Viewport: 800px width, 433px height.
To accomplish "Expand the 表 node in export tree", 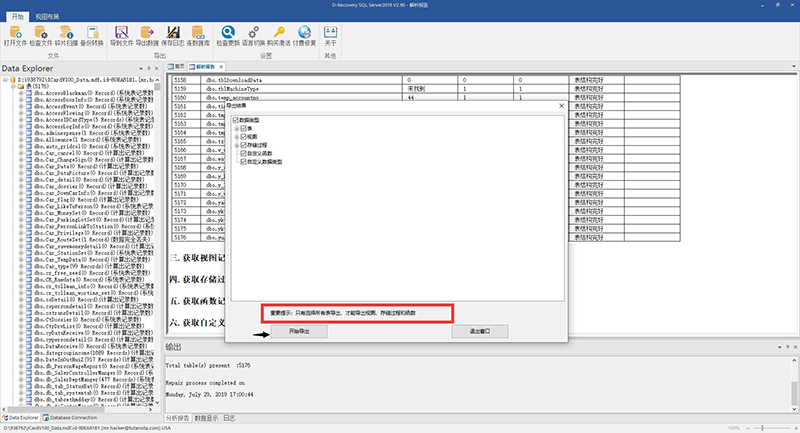I will [237, 129].
